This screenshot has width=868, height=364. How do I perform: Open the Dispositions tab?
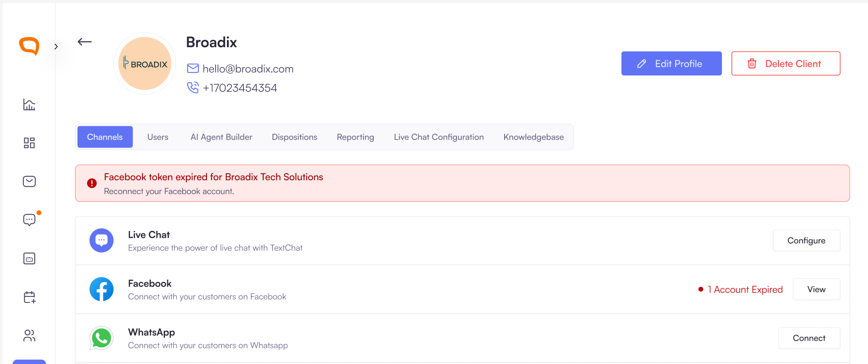(295, 137)
